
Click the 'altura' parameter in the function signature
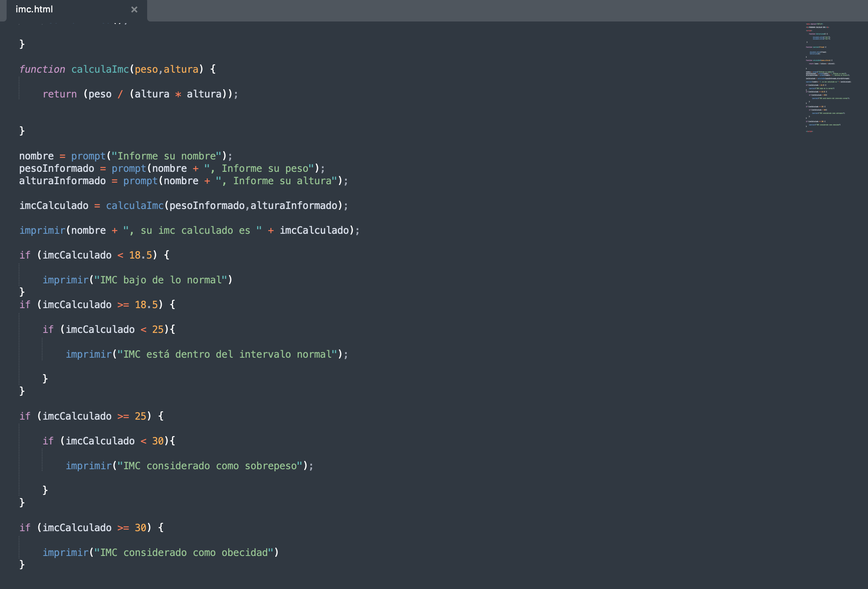coord(181,69)
